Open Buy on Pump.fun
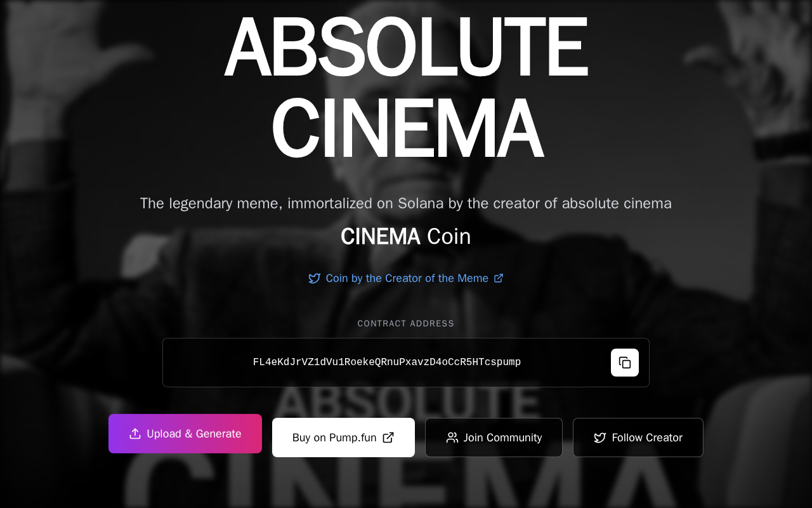Screen dimensions: 812x508 click(343, 438)
